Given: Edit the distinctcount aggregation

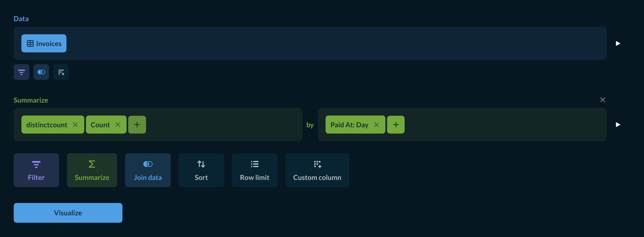Looking at the screenshot, I should [x=47, y=125].
